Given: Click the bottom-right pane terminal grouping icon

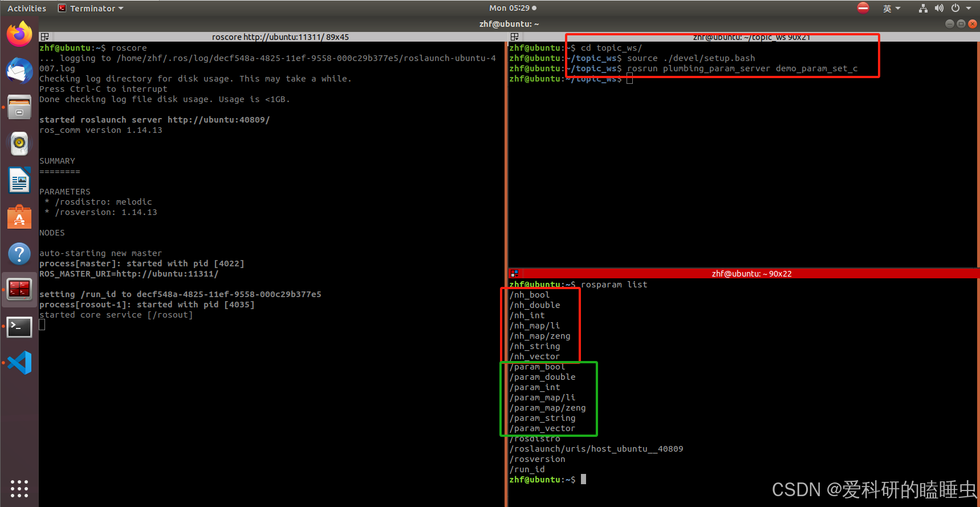Looking at the screenshot, I should pyautogui.click(x=514, y=274).
